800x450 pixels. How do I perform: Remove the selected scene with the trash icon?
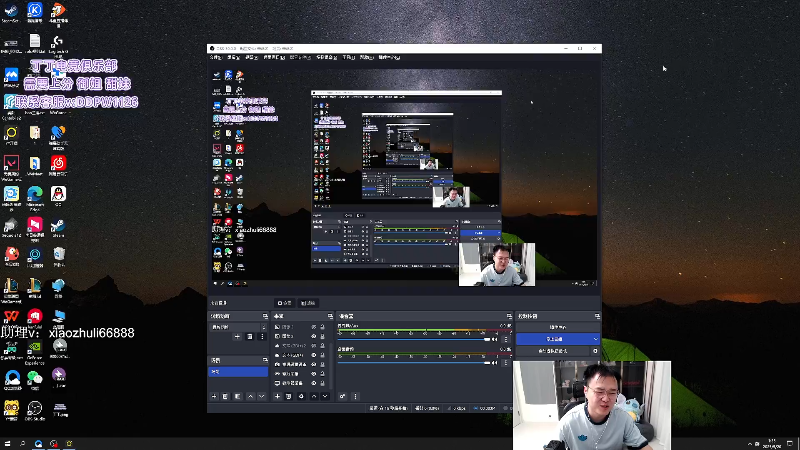[x=226, y=396]
